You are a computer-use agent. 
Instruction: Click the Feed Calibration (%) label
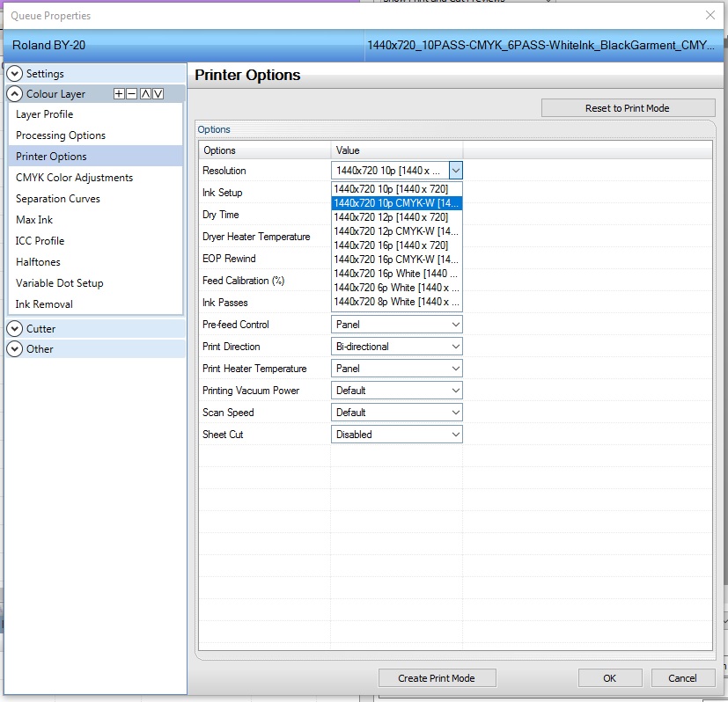point(243,281)
